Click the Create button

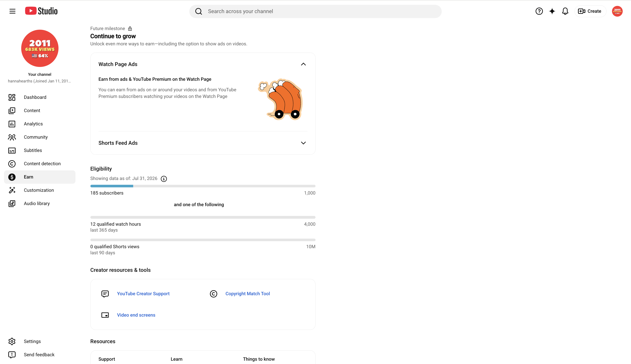pos(590,11)
